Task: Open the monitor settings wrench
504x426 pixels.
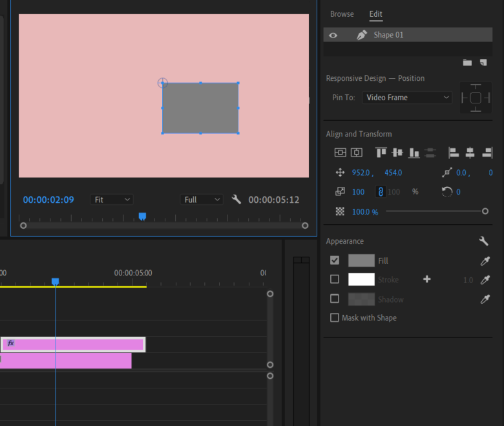Action: (x=236, y=199)
